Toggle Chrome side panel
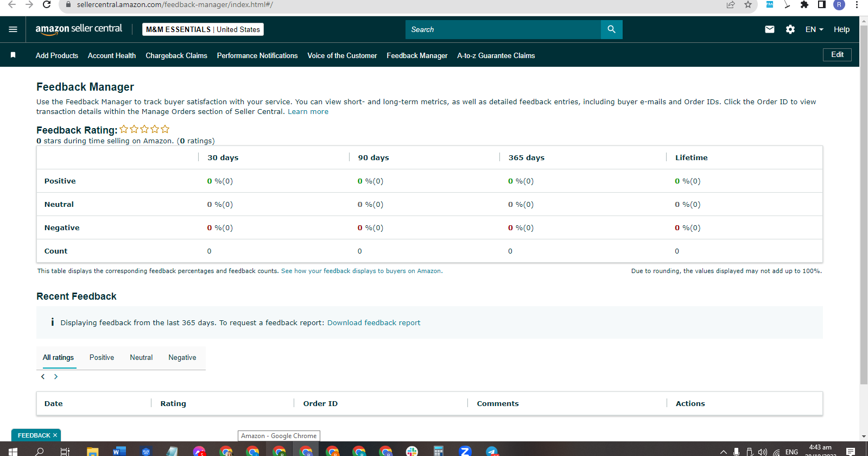The height and width of the screenshot is (456, 868). tap(822, 4)
